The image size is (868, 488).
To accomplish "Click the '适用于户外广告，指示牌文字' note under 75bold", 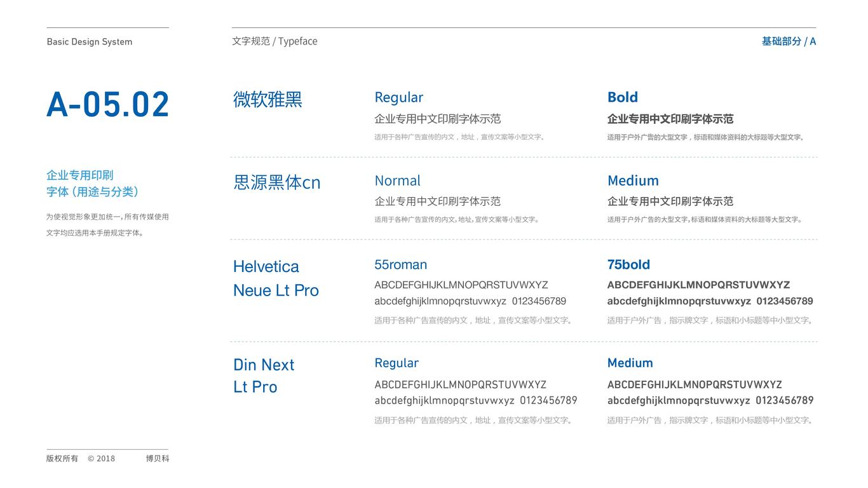I will click(x=710, y=320).
